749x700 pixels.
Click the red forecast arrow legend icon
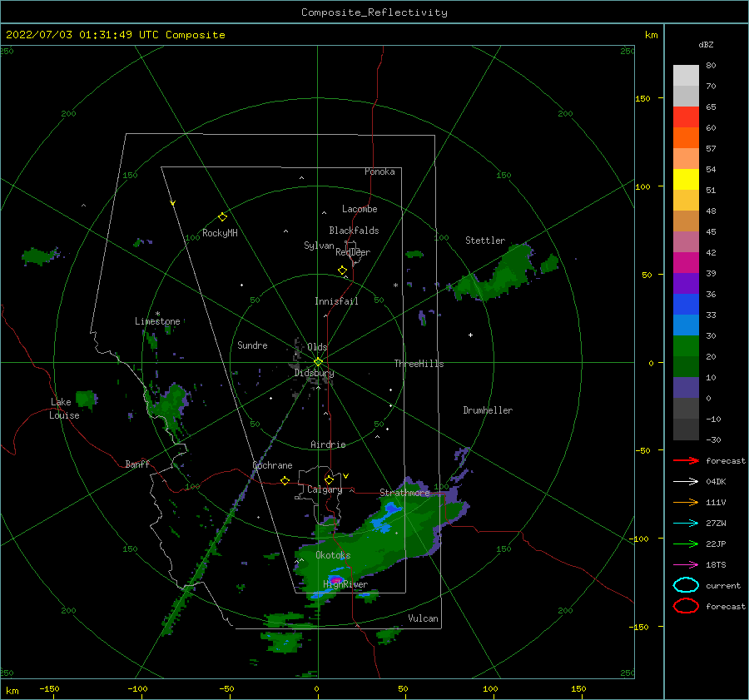686,460
